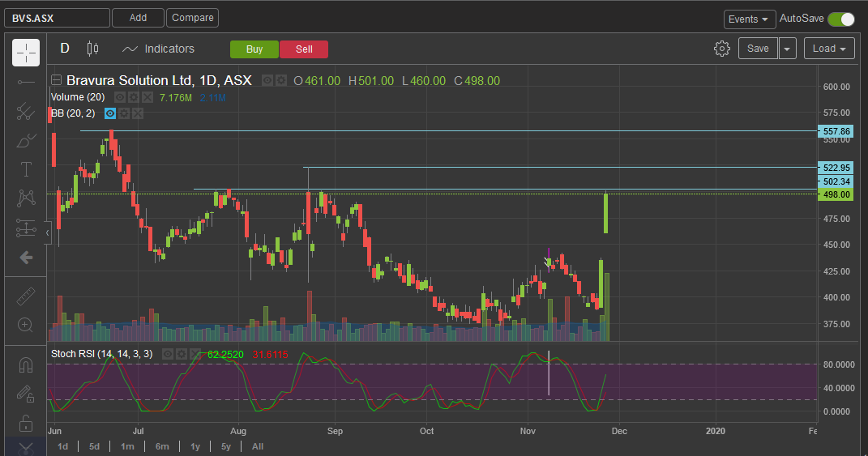
Task: Collapse the left drawing toolbar
Action: click(48, 233)
